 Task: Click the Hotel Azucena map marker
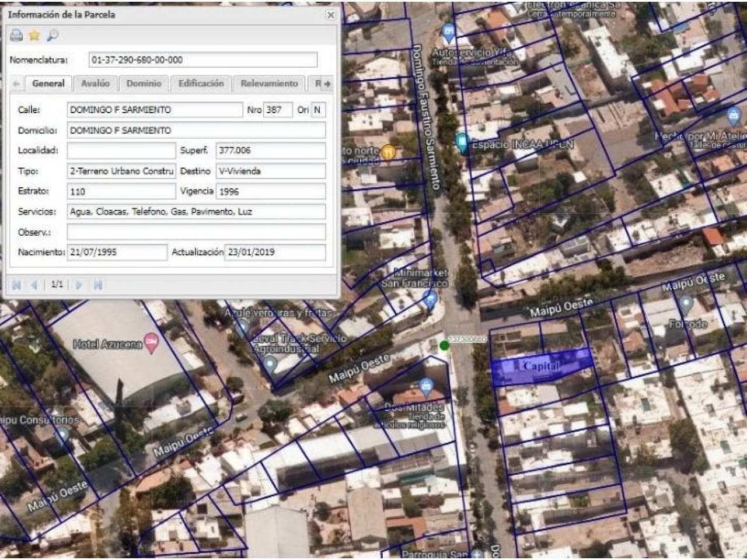pos(151,344)
